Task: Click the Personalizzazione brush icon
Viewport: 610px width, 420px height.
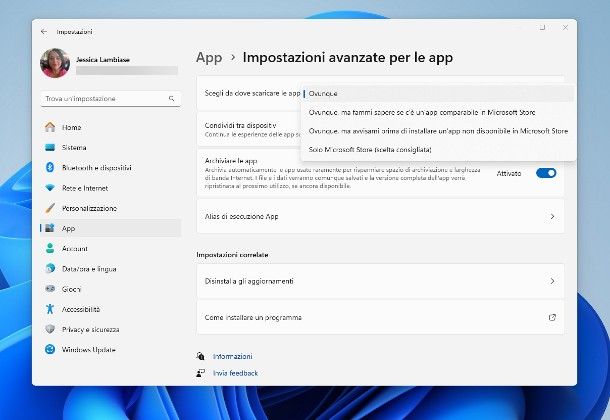Action: (49, 208)
